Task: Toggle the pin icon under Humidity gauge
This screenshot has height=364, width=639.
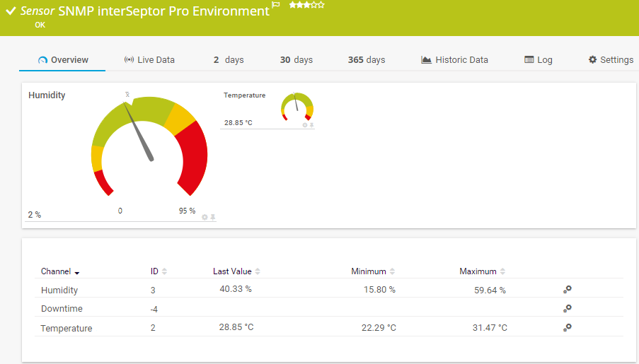Action: [x=212, y=217]
